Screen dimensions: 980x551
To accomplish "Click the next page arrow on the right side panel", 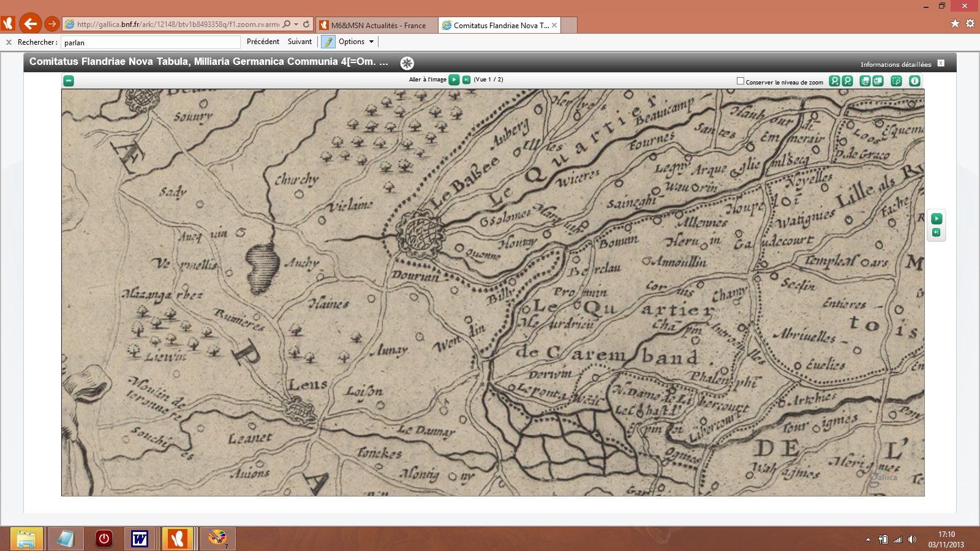I will pos(936,219).
